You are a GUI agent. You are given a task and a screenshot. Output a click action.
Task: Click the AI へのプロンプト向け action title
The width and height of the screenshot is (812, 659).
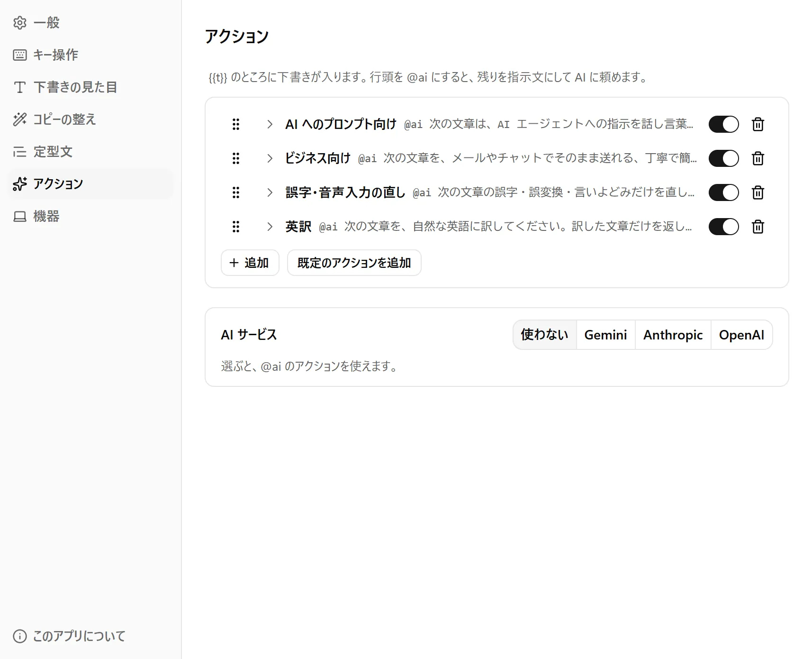341,124
